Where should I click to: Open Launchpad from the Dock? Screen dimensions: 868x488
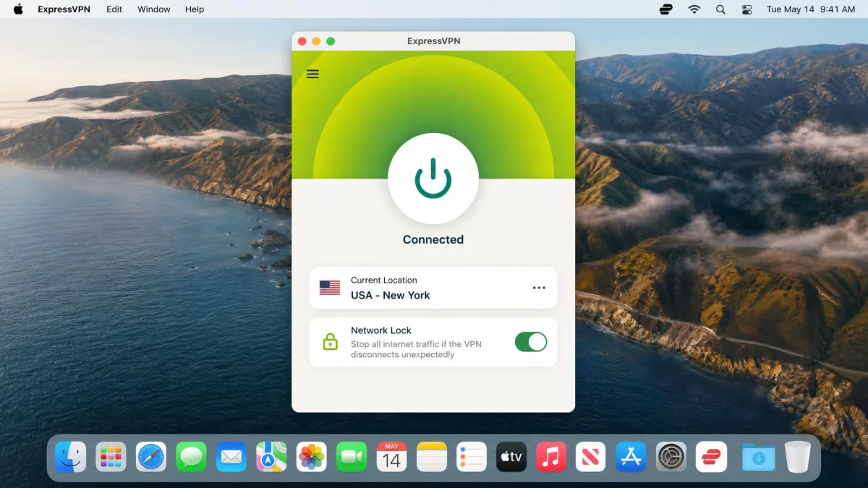coord(111,457)
